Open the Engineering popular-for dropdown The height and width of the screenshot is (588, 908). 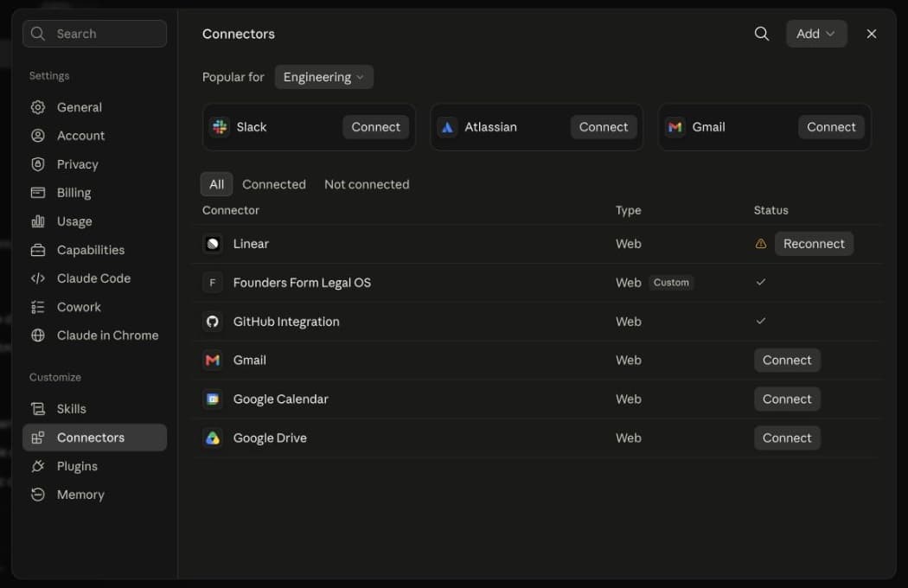pos(323,77)
